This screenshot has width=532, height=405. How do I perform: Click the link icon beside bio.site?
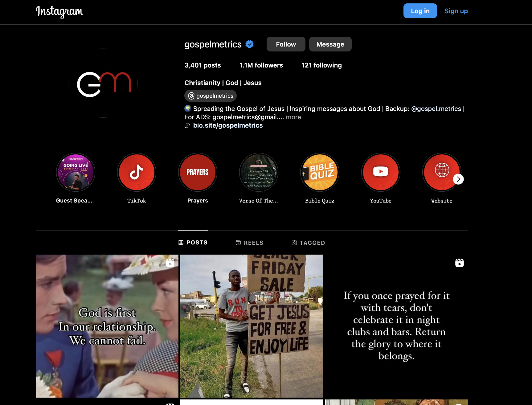[x=187, y=125]
